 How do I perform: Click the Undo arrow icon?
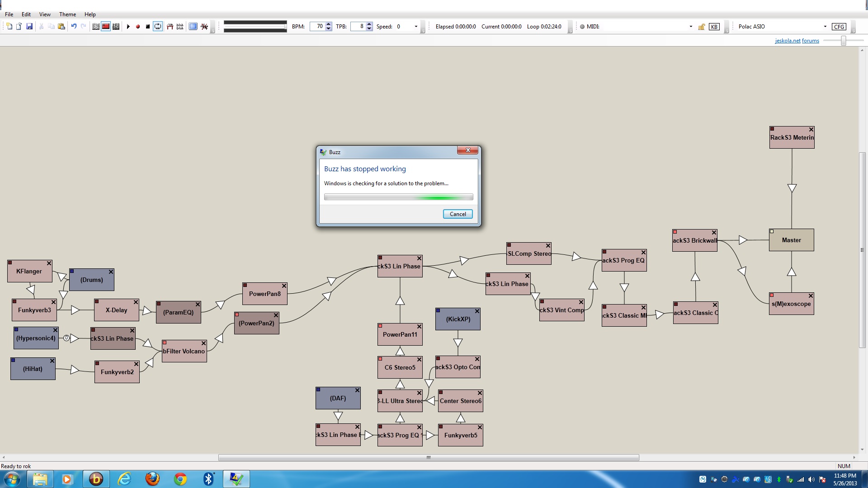(74, 27)
